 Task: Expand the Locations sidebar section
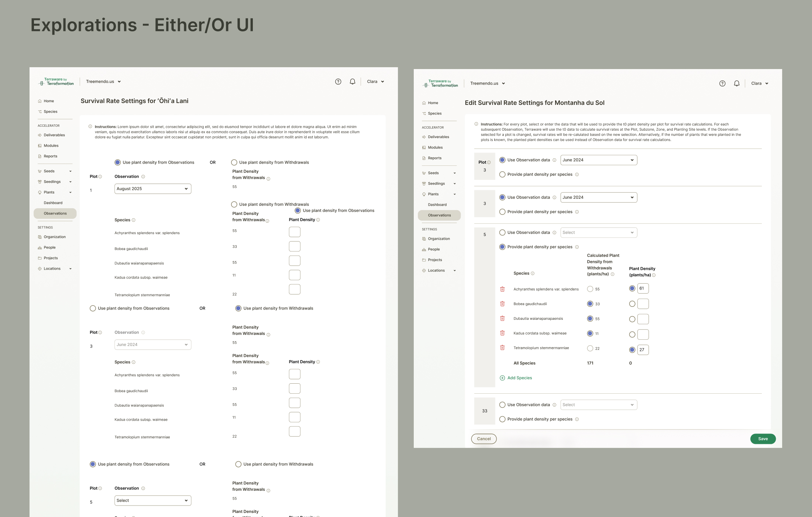point(70,268)
